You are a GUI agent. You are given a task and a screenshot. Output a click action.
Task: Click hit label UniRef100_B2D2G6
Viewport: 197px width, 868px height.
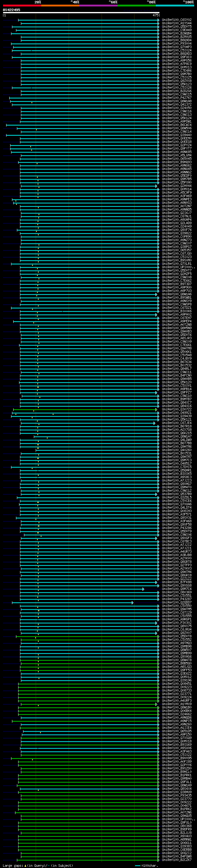(177, 91)
